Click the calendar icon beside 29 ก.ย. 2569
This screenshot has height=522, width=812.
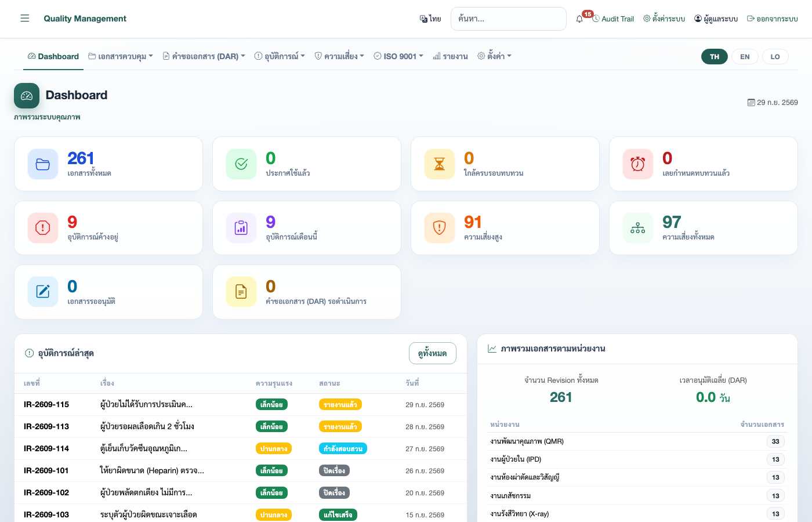[751, 103]
